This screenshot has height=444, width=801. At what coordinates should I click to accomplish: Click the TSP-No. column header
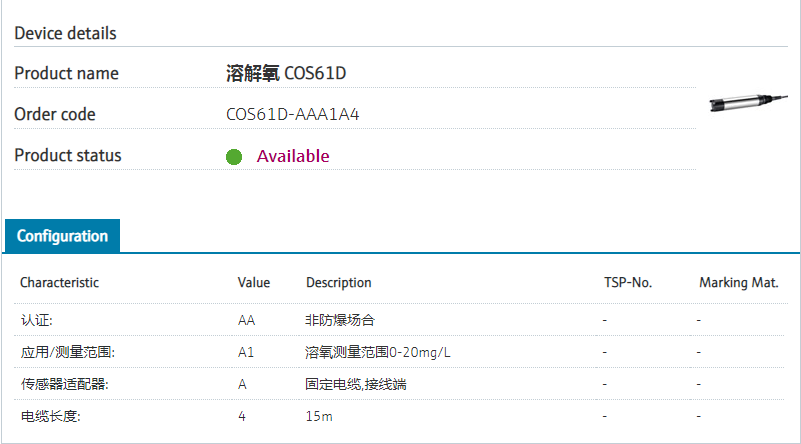628,283
